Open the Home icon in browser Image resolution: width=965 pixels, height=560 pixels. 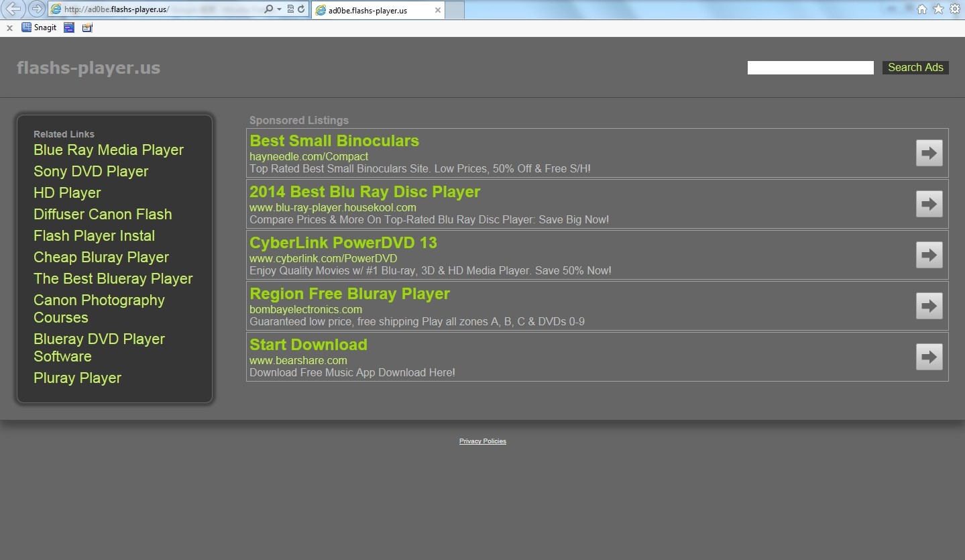922,9
